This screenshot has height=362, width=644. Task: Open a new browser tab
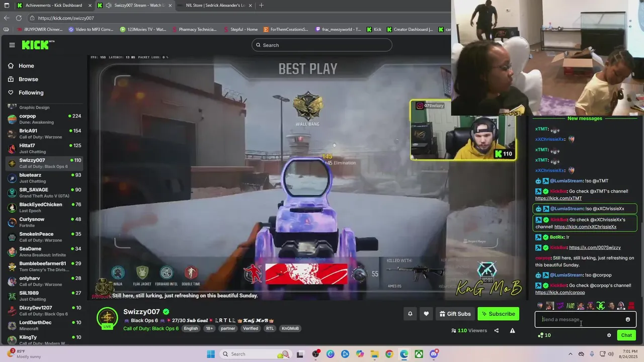point(261,6)
